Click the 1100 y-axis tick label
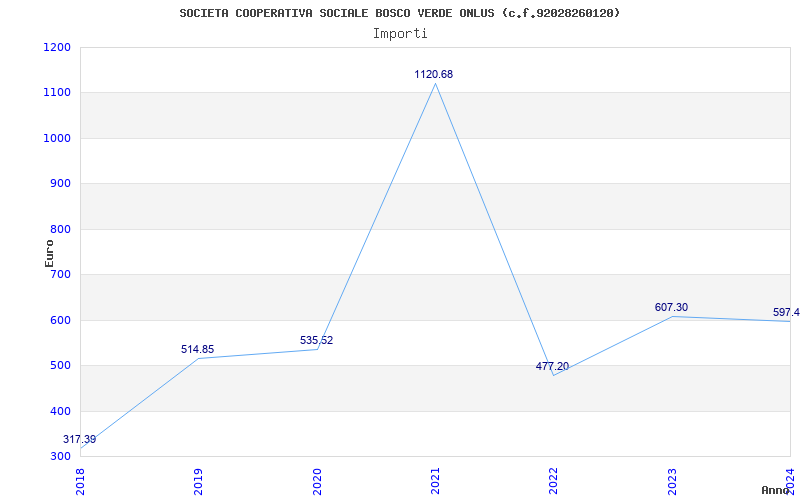 (x=57, y=93)
